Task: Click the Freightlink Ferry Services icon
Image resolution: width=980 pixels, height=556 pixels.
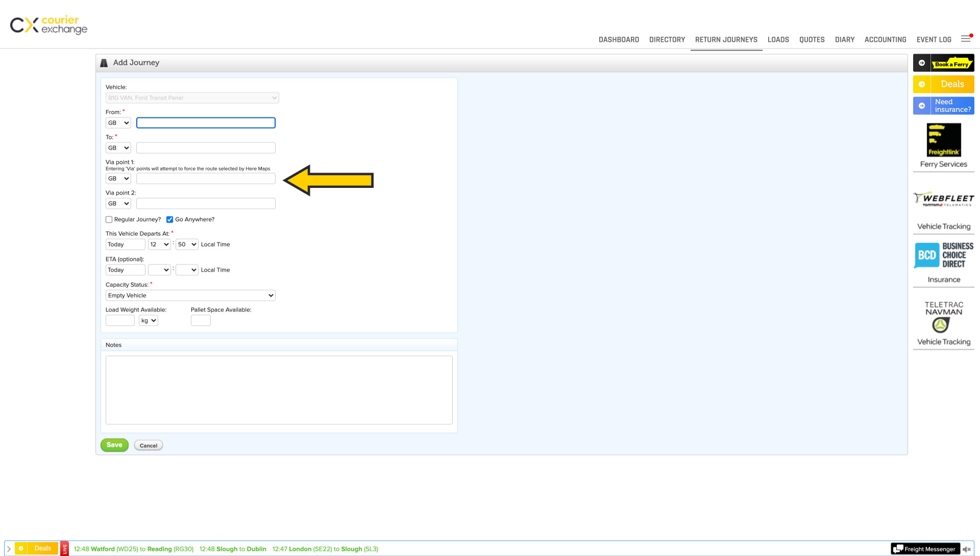Action: pos(943,140)
